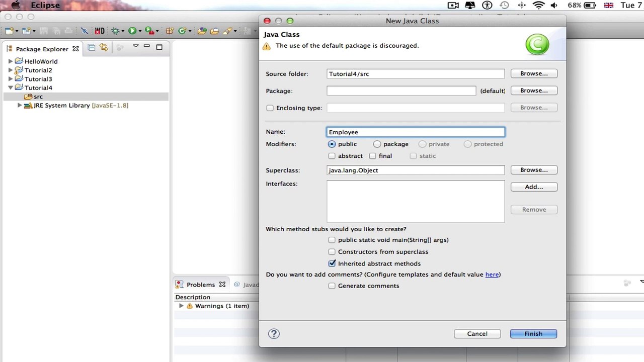Click the Bluetooth icon in menu bar
644x362 pixels.
(521, 6)
